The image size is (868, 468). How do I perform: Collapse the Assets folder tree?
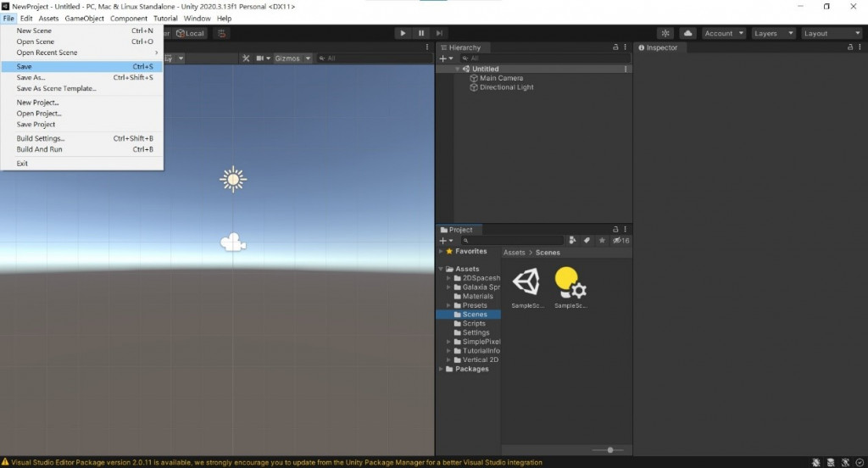click(441, 269)
